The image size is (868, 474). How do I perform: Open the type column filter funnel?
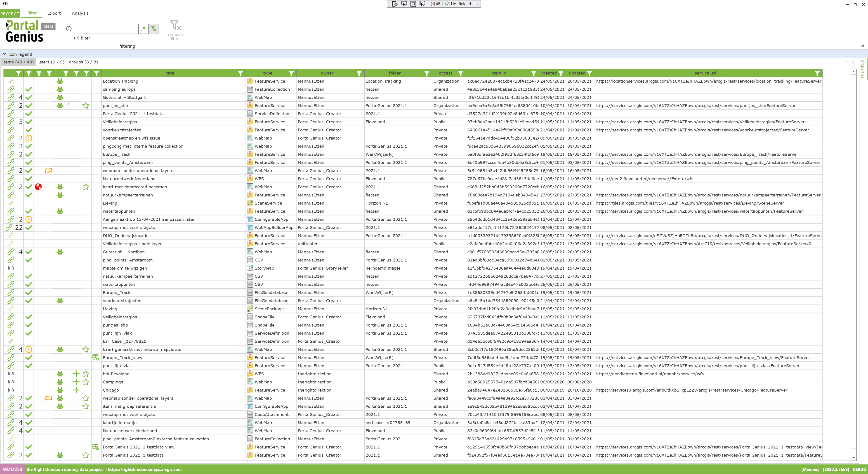[x=291, y=73]
